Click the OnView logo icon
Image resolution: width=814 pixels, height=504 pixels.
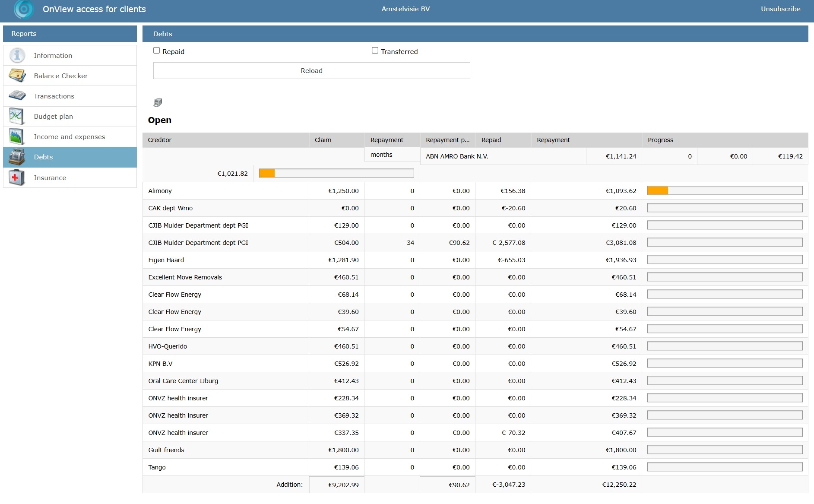coord(23,9)
